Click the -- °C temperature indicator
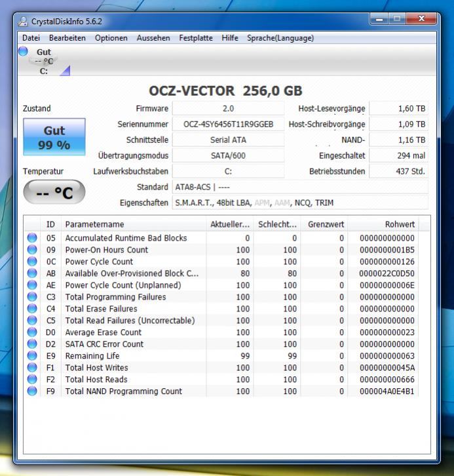454x476 pixels. 54,192
